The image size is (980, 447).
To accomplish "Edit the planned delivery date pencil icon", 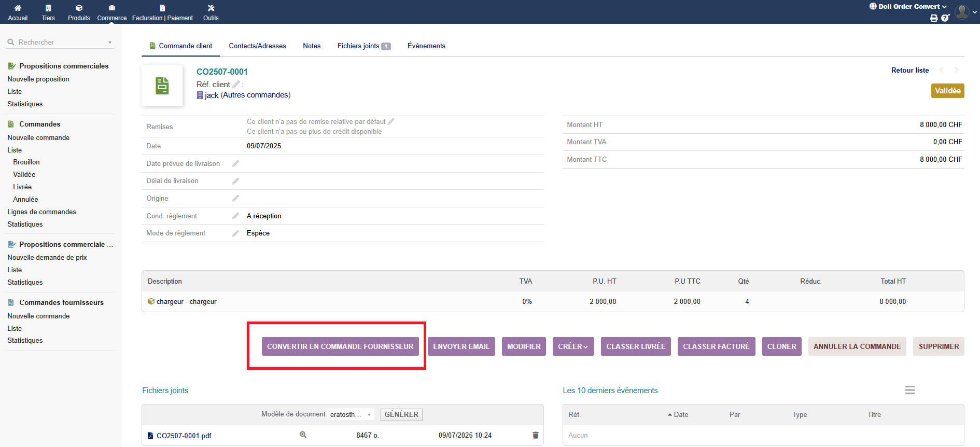I will click(235, 164).
